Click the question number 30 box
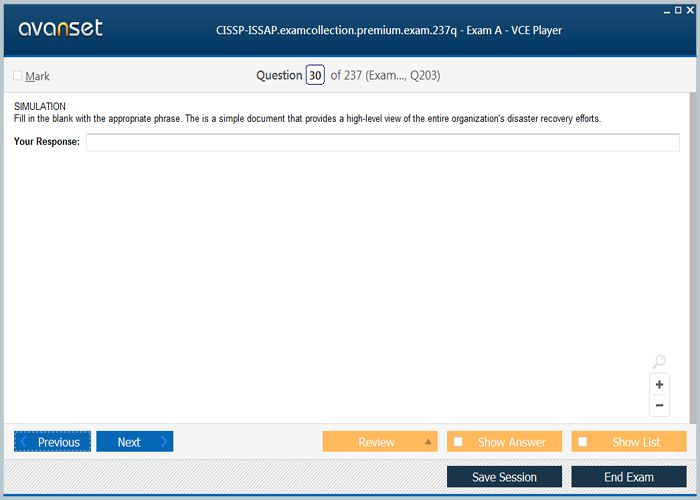The width and height of the screenshot is (700, 500). coord(315,75)
